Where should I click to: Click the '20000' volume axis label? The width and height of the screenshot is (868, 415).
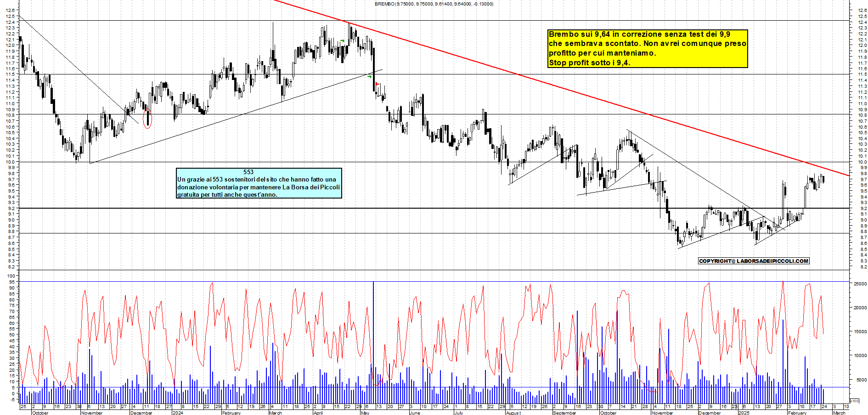pos(860,308)
